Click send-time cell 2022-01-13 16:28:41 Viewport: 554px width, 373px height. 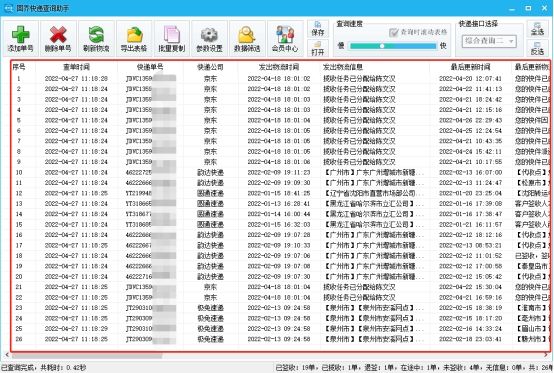(x=279, y=204)
